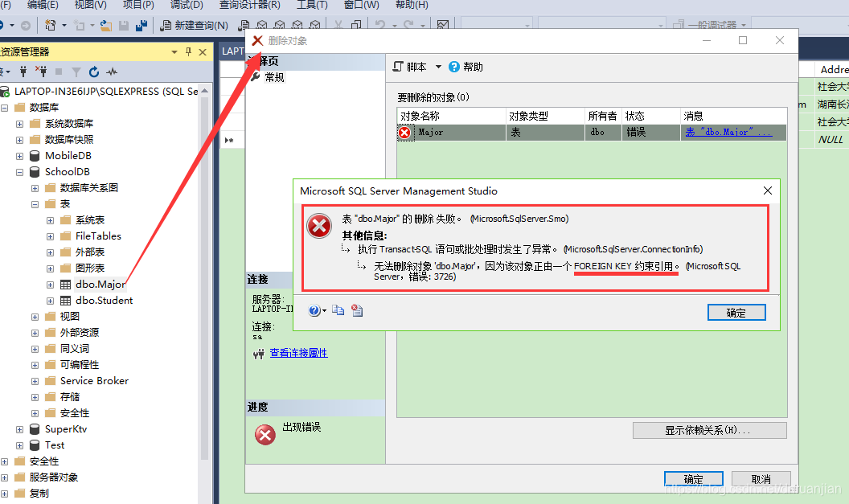Viewport: 849px width, 504px height.
Task: Click the copy message text icon in error dialog
Action: point(338,310)
